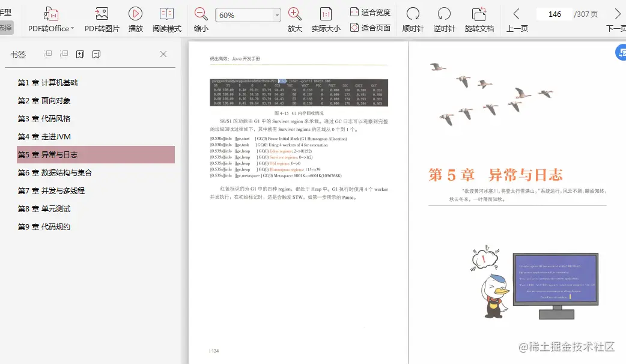Open bookmark 第7 章 并发与多线程
This screenshot has width=626, height=364.
pyautogui.click(x=51, y=190)
